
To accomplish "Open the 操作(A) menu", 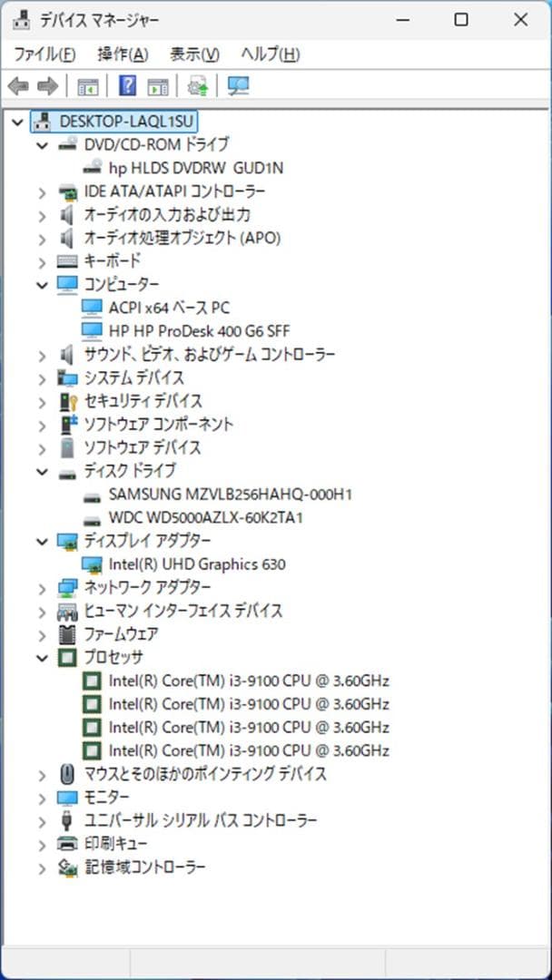I will pos(123,54).
